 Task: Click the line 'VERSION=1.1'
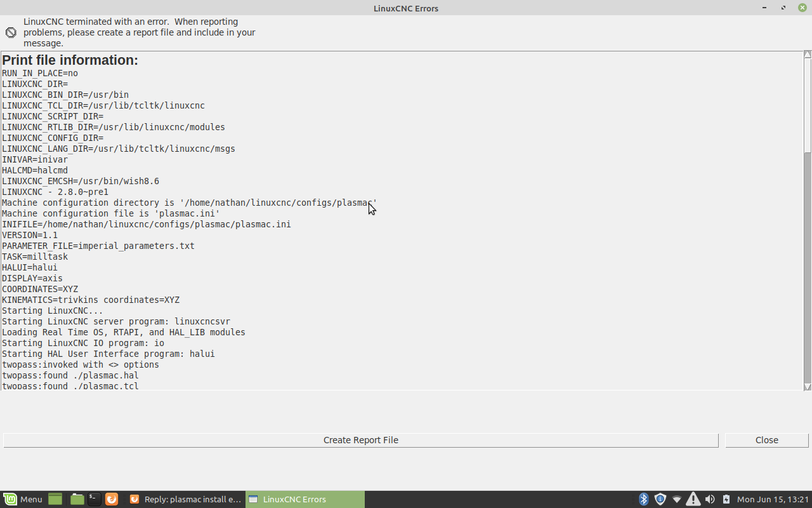(30, 235)
